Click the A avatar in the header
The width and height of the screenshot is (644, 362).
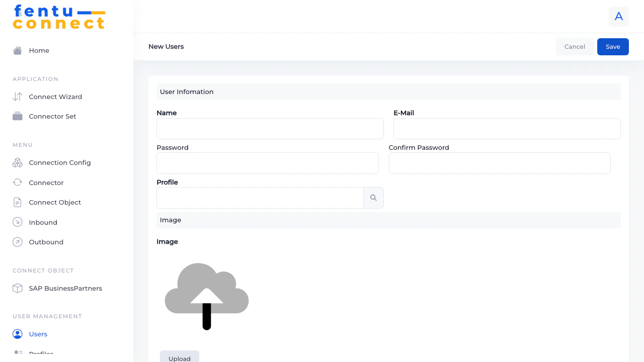619,16
